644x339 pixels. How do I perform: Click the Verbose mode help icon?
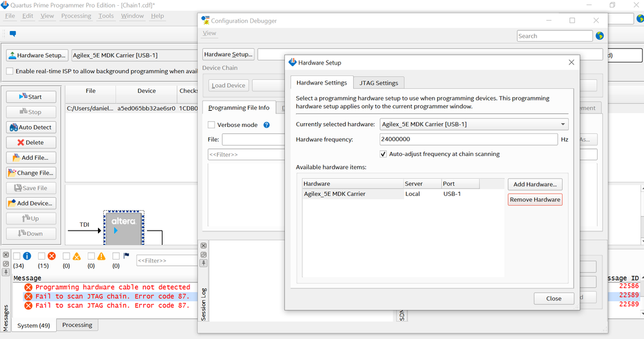[266, 125]
